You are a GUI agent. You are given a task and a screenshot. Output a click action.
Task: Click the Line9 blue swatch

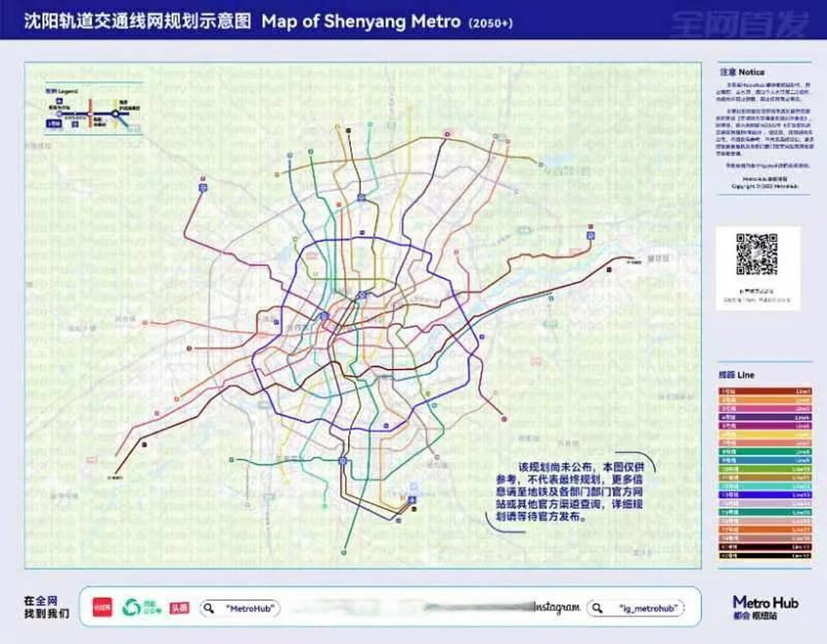[765, 460]
